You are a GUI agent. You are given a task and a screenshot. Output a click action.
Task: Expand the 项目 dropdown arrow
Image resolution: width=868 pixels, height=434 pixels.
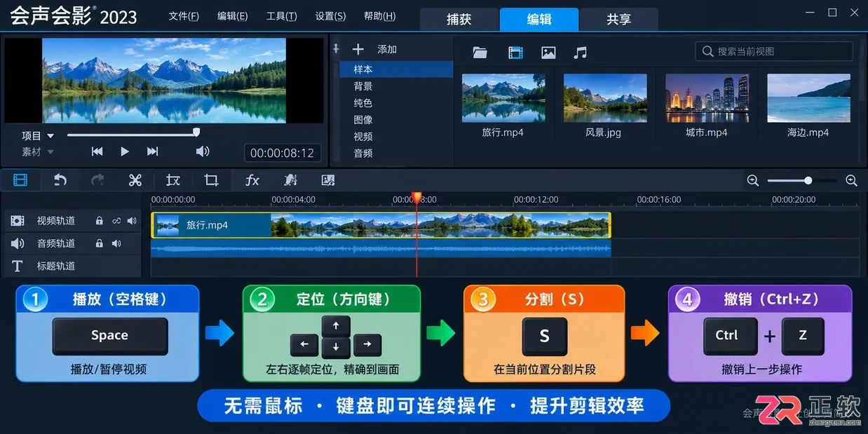pyautogui.click(x=50, y=136)
